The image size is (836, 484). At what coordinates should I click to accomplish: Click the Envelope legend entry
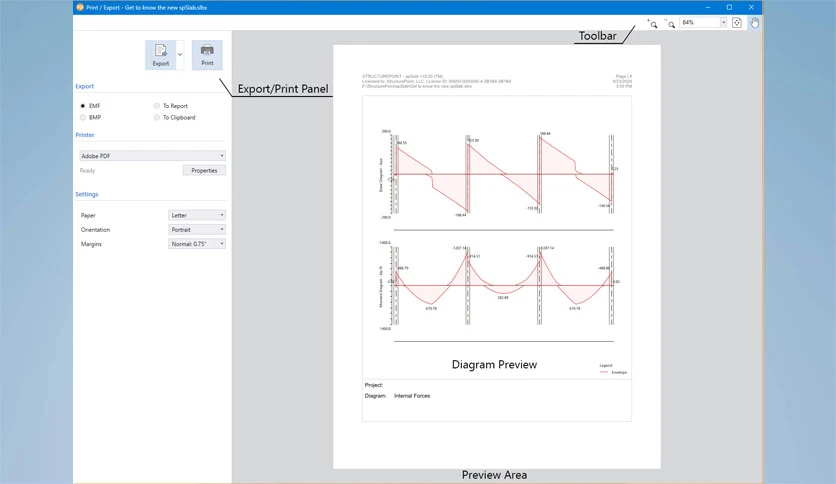(x=614, y=372)
